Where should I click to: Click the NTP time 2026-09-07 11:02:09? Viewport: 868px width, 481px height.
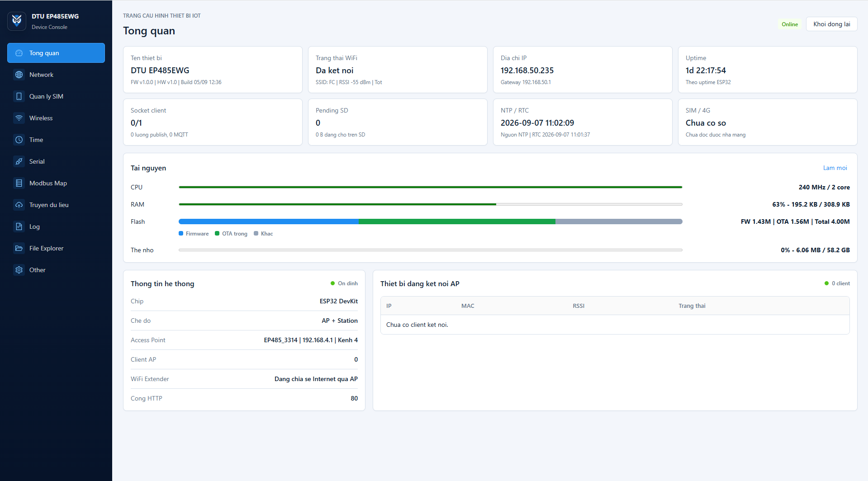pos(537,123)
